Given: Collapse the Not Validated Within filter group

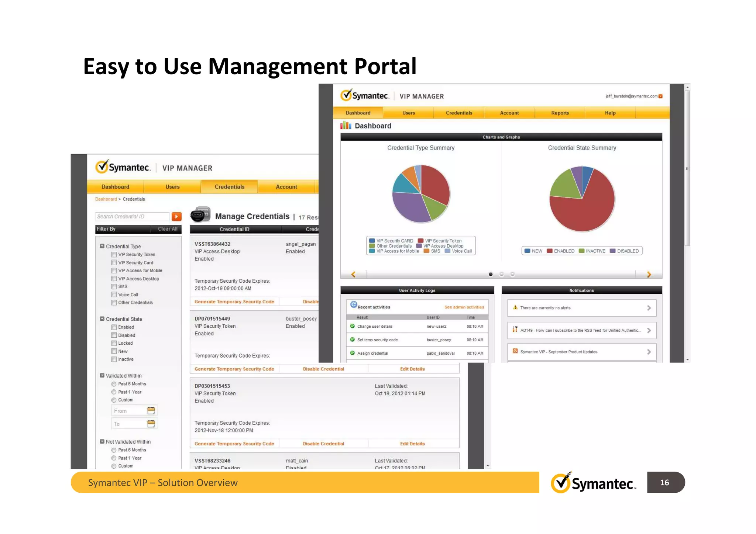Looking at the screenshot, I should pyautogui.click(x=102, y=441).
